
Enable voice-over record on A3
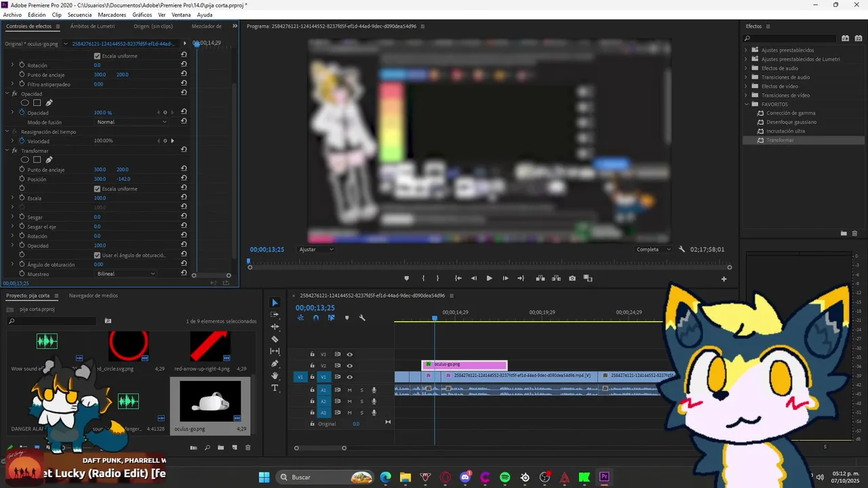[374, 412]
